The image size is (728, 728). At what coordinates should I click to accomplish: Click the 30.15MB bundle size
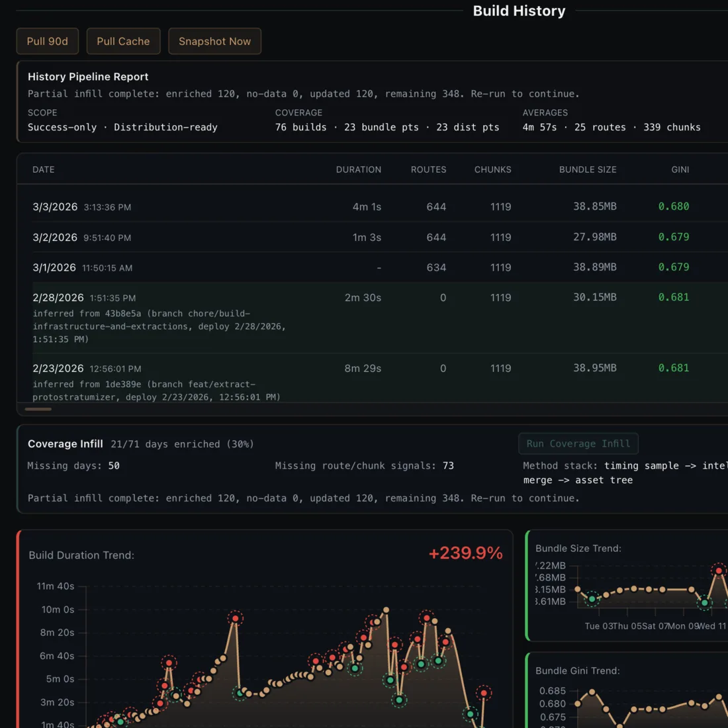pos(594,297)
